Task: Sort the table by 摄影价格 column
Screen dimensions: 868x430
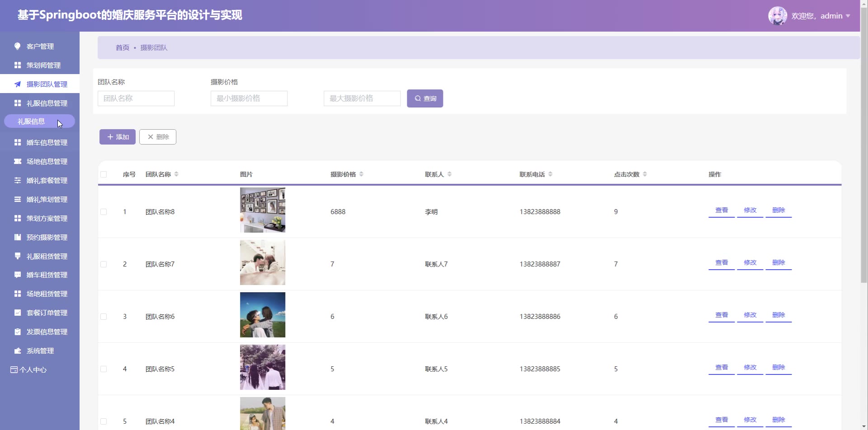Action: pyautogui.click(x=361, y=174)
